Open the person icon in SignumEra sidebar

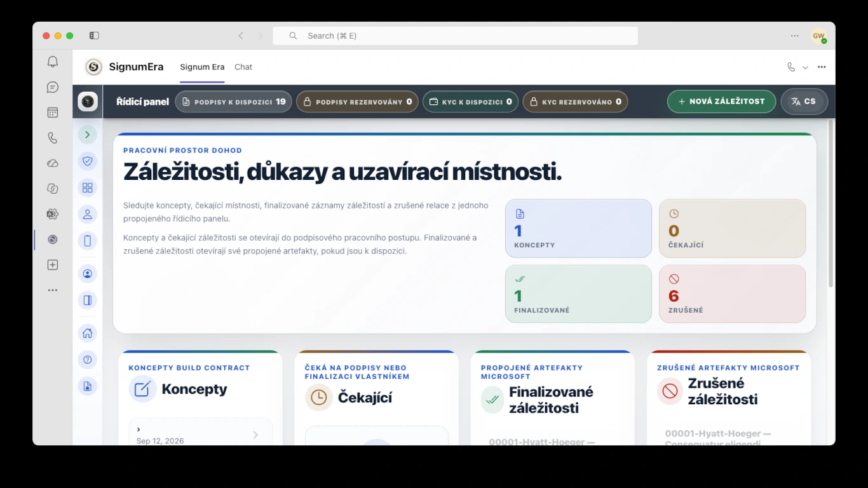(x=88, y=214)
